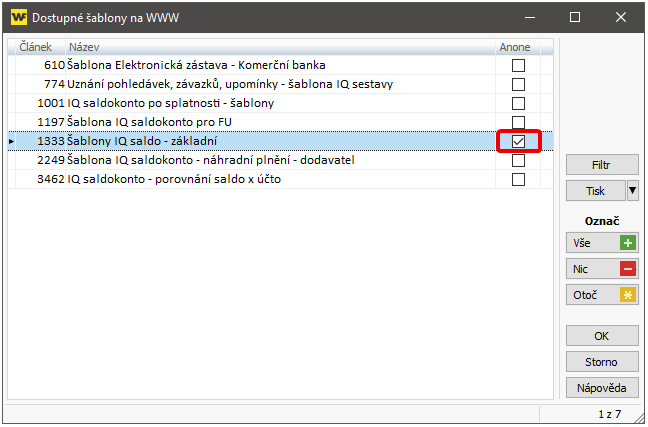
Task: Cancel with the Storno button
Action: click(x=602, y=362)
